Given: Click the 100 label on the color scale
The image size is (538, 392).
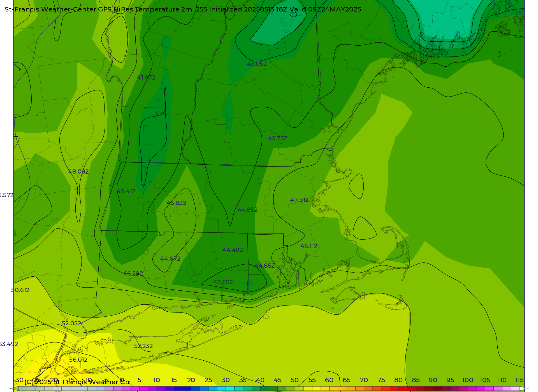Looking at the screenshot, I should point(468,380).
